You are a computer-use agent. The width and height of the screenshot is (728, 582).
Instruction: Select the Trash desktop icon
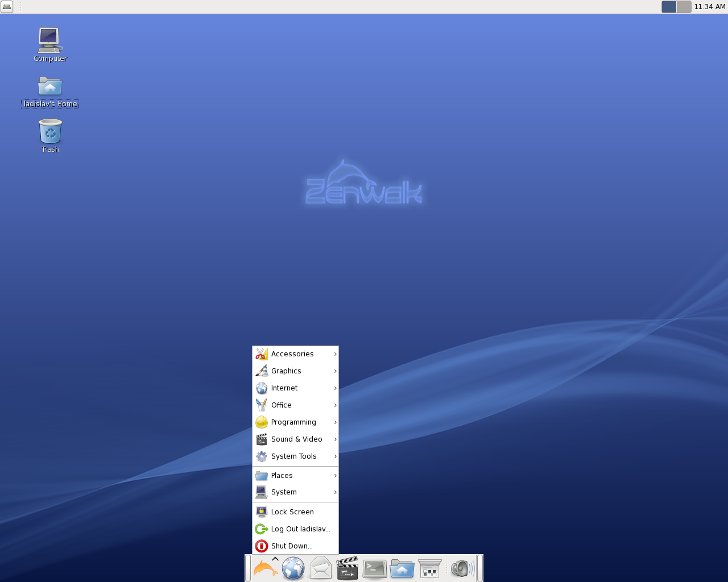[50, 136]
